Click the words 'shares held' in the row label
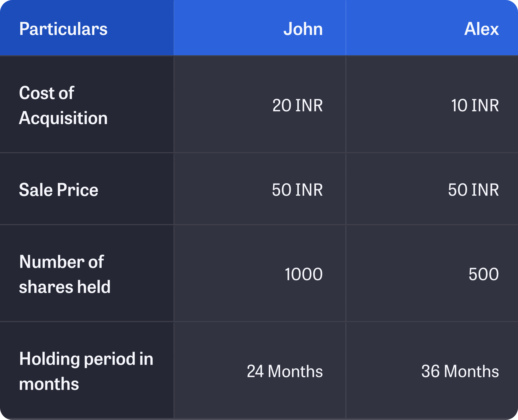 coord(65,287)
